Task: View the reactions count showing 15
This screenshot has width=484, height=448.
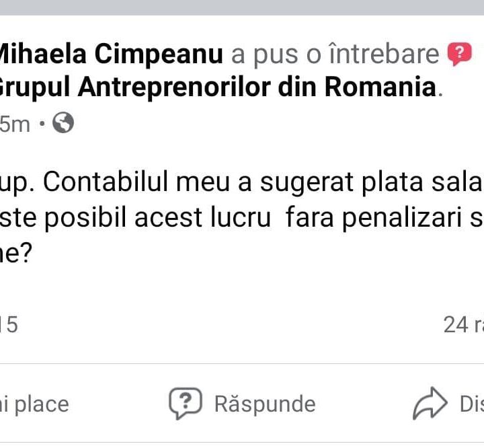Action: click(x=9, y=325)
